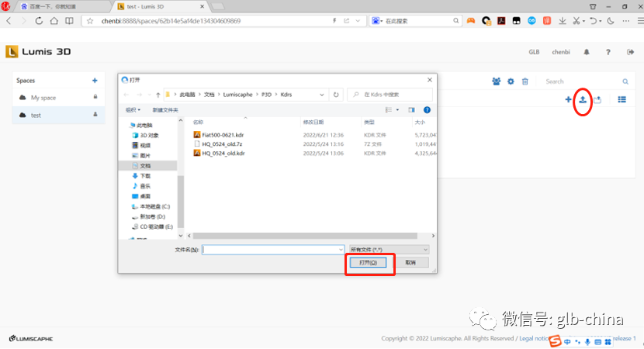
Task: Open space settings gear
Action: click(511, 81)
